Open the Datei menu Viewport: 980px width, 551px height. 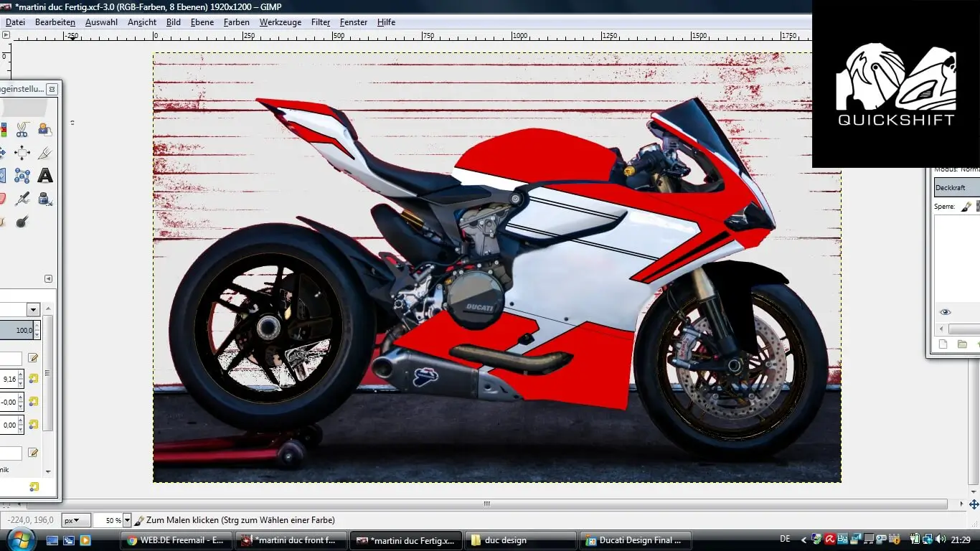pos(15,22)
